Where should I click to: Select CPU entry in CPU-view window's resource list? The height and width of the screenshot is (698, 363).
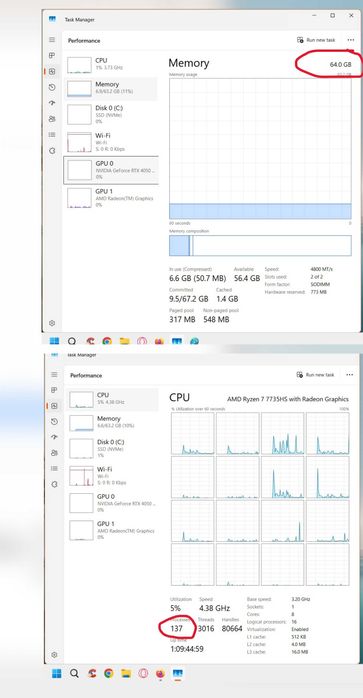pyautogui.click(x=112, y=399)
